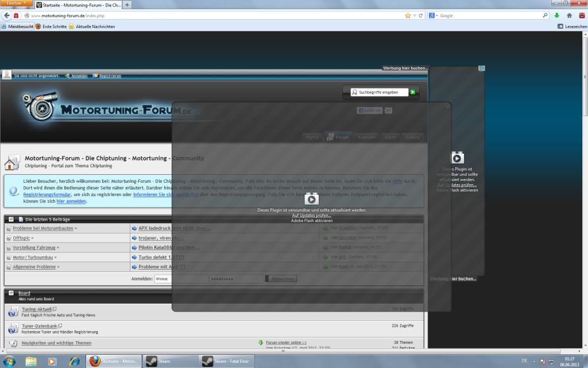Image resolution: width=588 pixels, height=368 pixels.
Task: Click the red plugin blocked icon in address bar
Action: (x=16, y=16)
